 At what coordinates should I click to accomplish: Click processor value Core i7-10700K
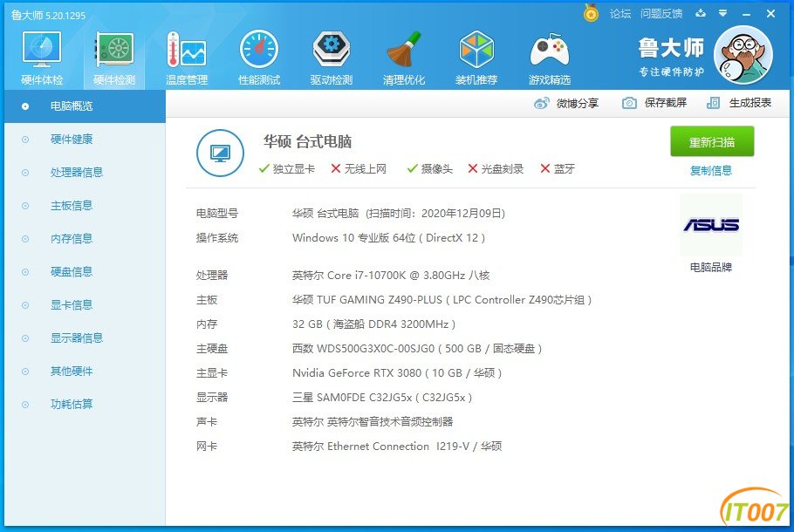[391, 276]
